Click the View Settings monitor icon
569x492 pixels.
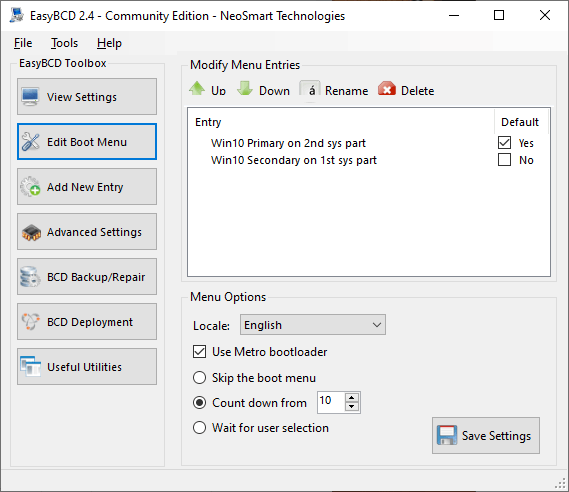[30, 97]
